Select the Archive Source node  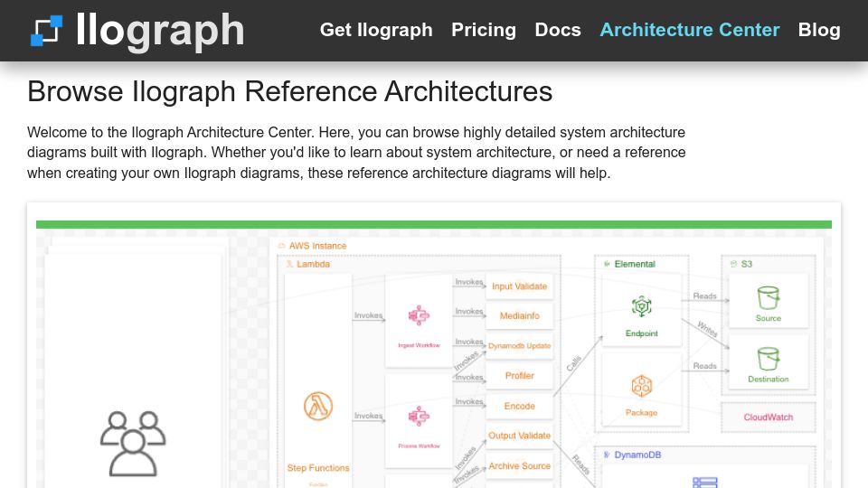[519, 466]
